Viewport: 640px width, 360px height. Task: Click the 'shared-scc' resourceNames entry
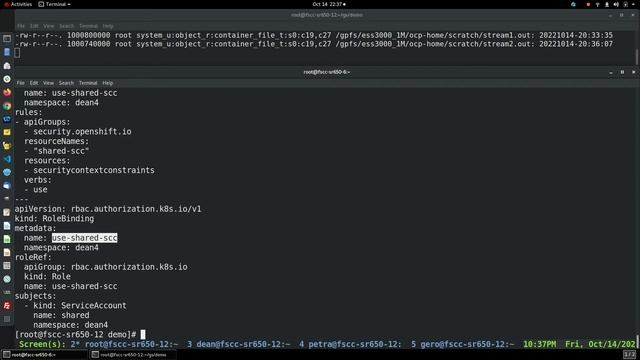[61, 151]
